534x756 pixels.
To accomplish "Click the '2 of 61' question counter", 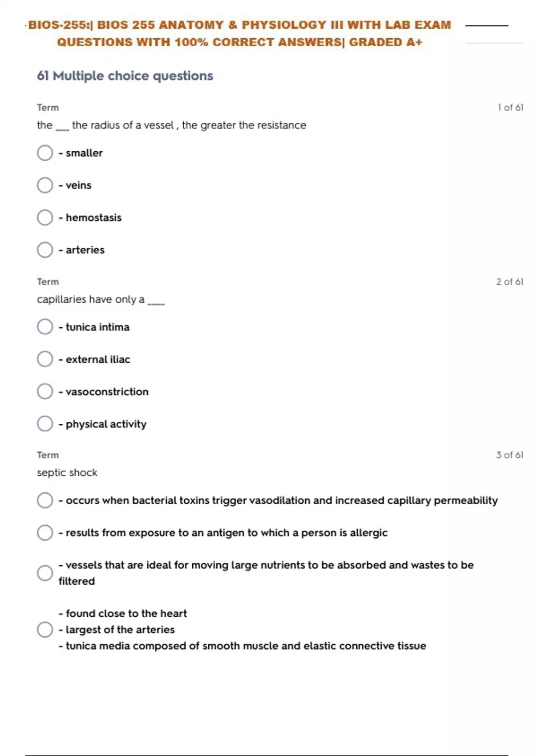I will [x=510, y=281].
